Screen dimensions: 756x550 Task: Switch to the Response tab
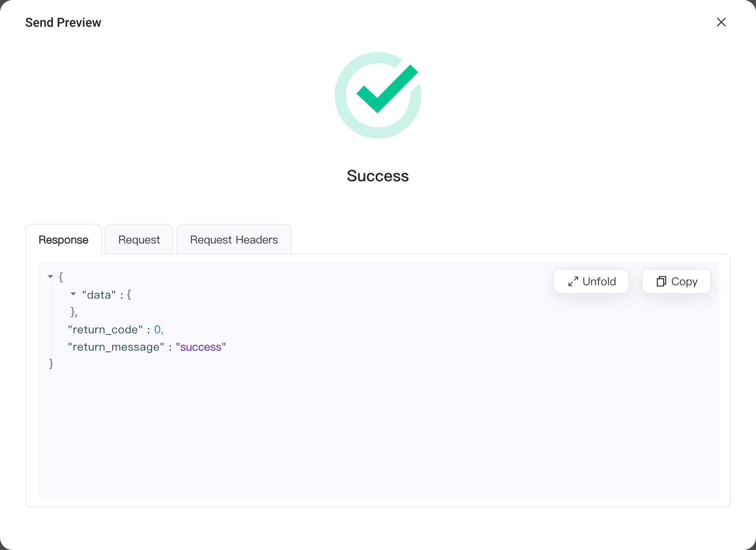point(63,240)
